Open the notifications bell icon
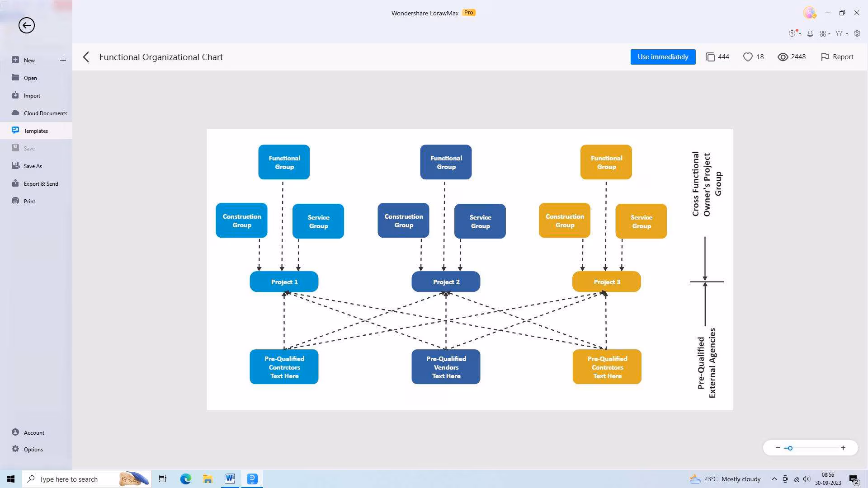Image resolution: width=868 pixels, height=488 pixels. coord(810,33)
